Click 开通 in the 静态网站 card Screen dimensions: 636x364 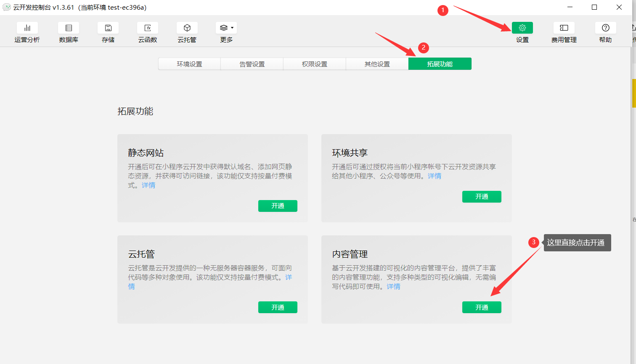(x=278, y=206)
